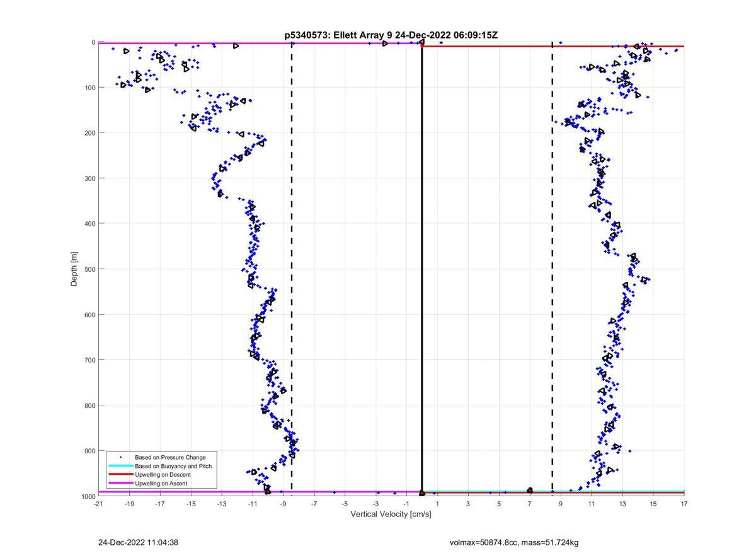This screenshot has width=756, height=558.
Task: Click the x-axis tick label '17'
Action: 684,504
